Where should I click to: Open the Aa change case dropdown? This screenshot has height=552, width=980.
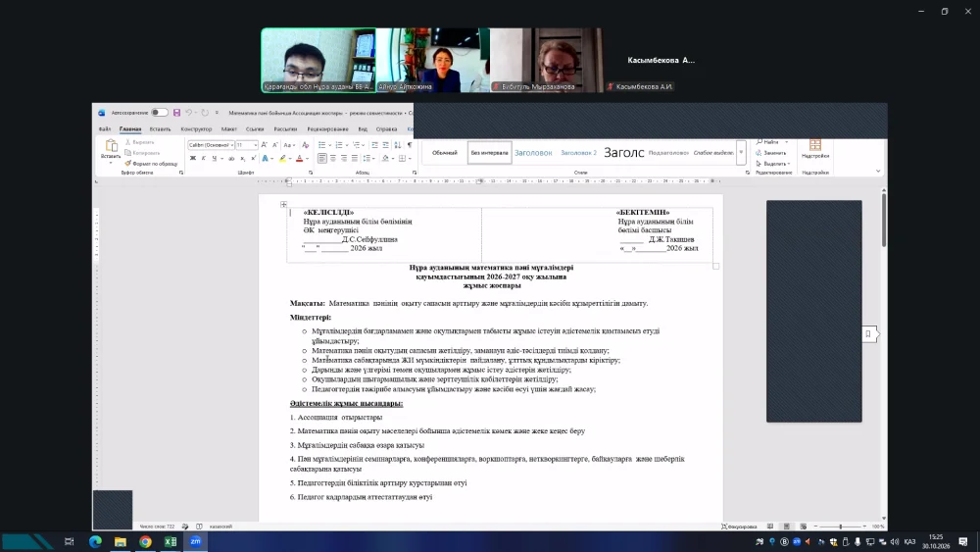point(289,145)
